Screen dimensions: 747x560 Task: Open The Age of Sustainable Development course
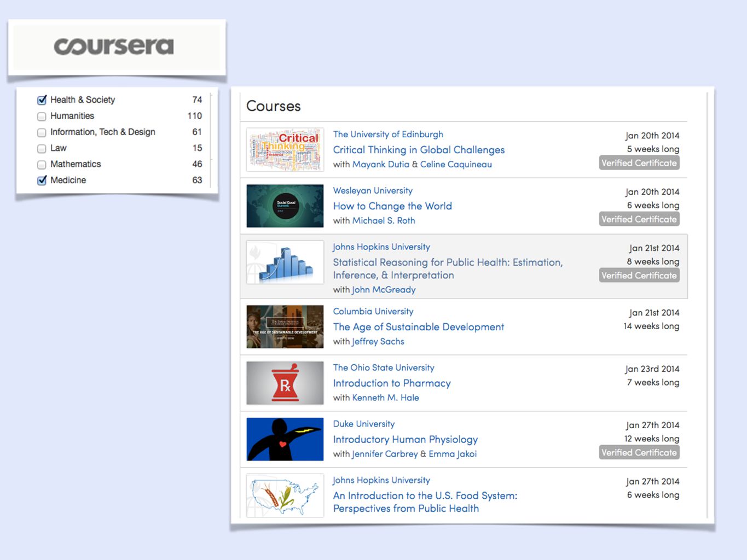coord(419,327)
